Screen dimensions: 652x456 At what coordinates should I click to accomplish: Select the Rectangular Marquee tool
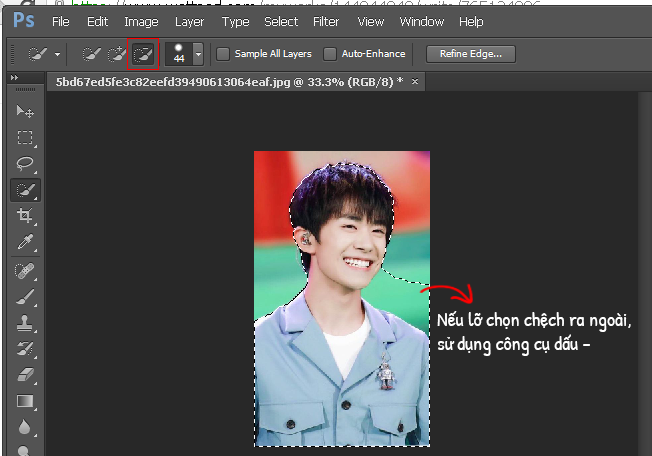25,137
